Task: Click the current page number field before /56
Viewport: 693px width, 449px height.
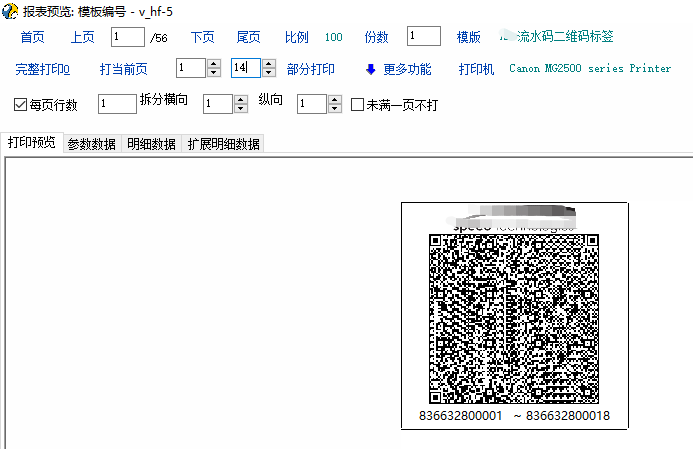Action: (128, 37)
